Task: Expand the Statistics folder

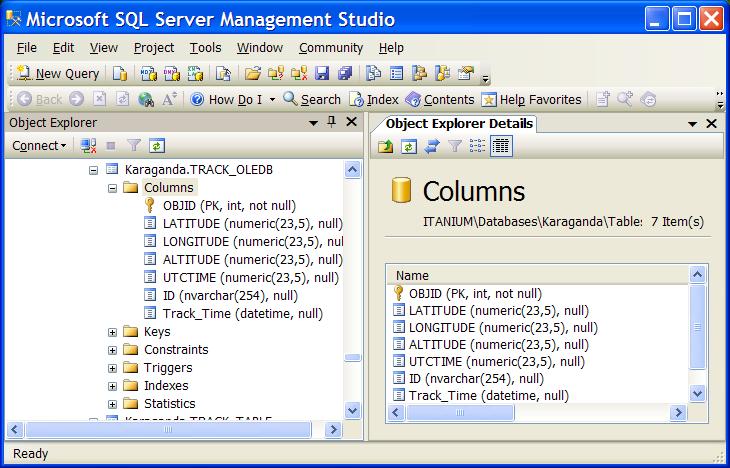Action: pos(112,404)
